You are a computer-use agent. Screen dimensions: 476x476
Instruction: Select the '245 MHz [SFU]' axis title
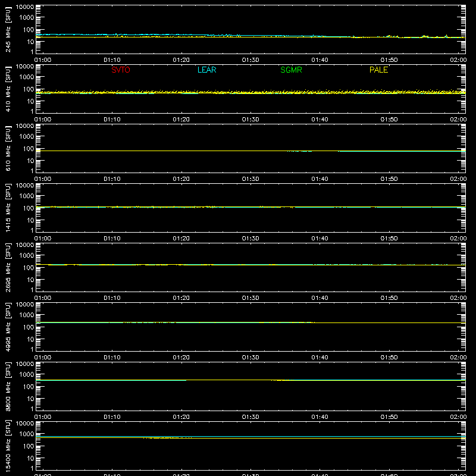(8, 30)
